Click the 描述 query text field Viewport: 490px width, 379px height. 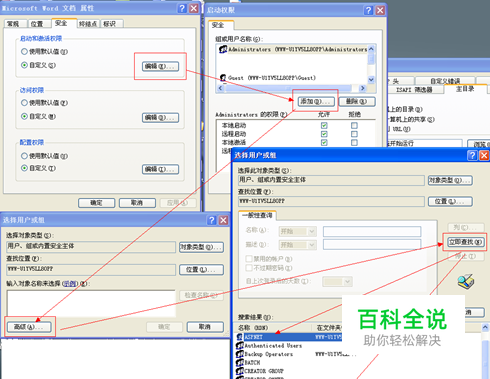372,245
